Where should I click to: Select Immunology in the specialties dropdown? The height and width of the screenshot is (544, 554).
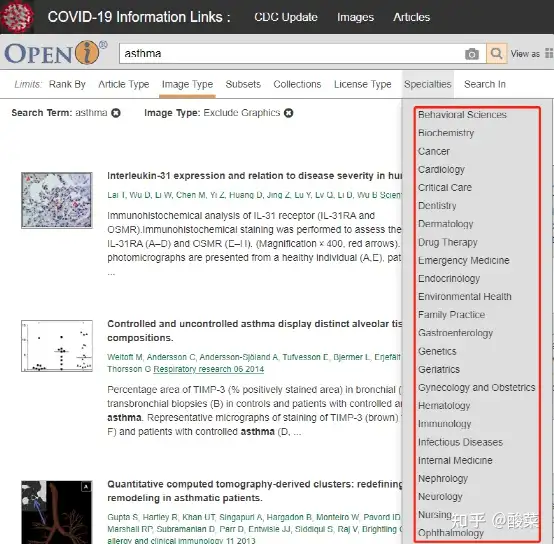pyautogui.click(x=444, y=424)
